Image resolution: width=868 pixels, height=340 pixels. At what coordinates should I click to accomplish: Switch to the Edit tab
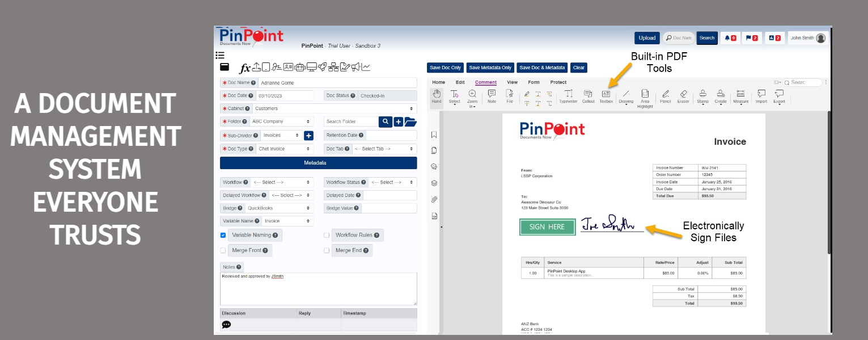pos(460,82)
